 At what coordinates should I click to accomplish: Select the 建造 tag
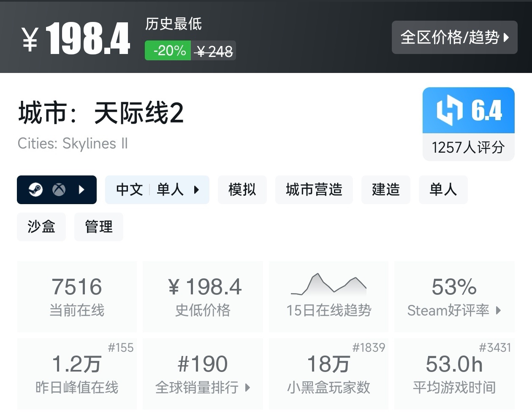click(x=386, y=190)
